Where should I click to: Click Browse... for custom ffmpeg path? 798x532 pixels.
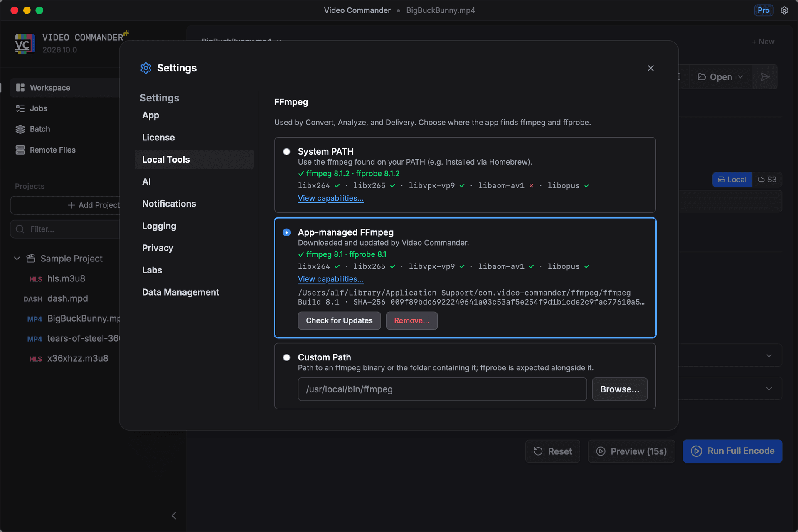coord(620,389)
